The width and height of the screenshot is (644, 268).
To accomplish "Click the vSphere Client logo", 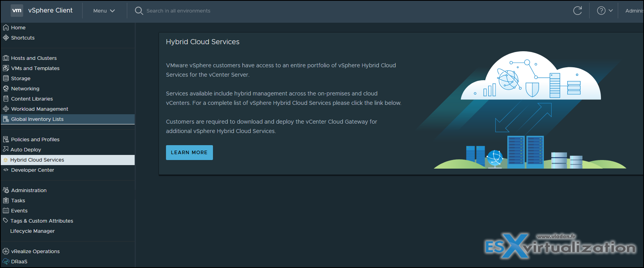I will pos(17,11).
